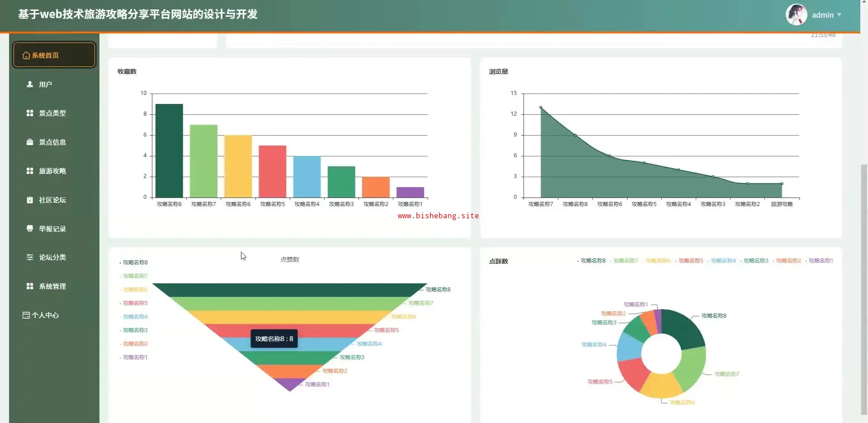This screenshot has width=868, height=423.
Task: Click the yellow 攻略名称6 donut slice
Action: pos(660,385)
